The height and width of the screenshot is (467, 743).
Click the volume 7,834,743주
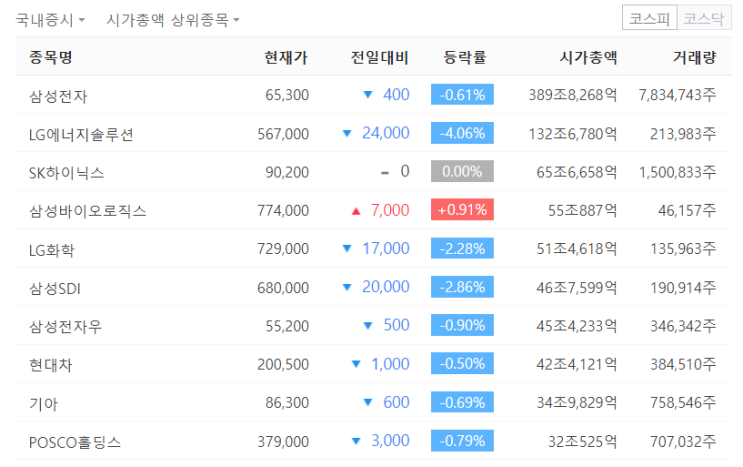point(677,95)
